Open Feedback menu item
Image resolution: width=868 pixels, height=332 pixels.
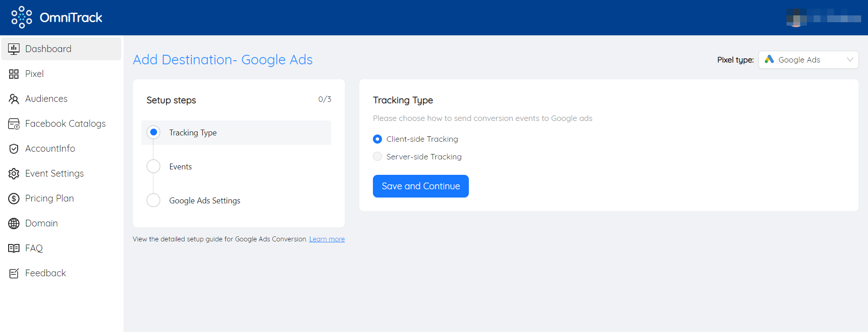[x=62, y=273]
